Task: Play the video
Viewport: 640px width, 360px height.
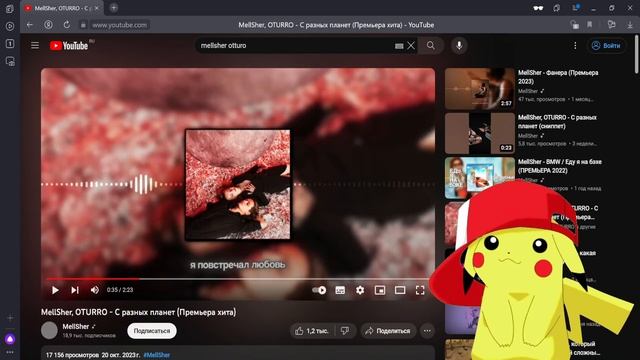Action: click(55, 290)
